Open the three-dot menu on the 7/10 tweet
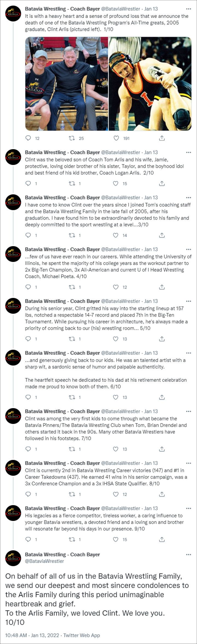Image resolution: width=197 pixels, height=644 pixels. [189, 411]
